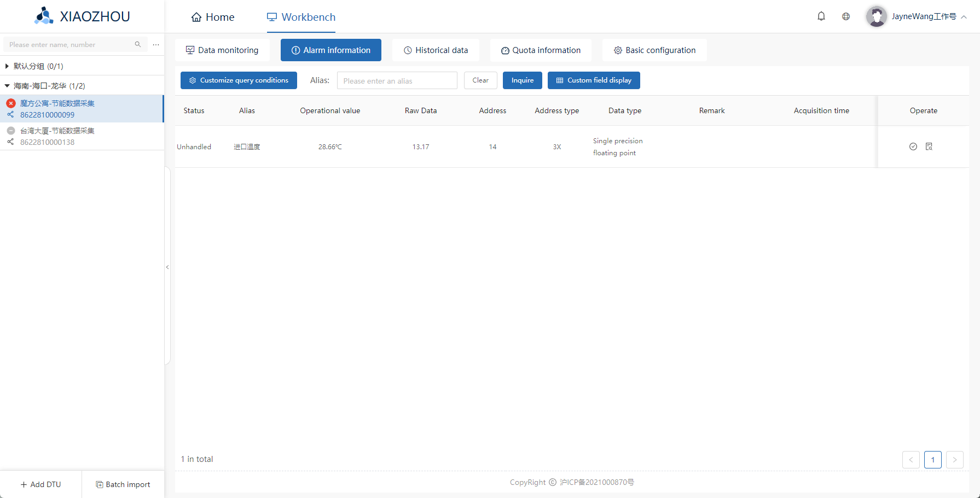The width and height of the screenshot is (980, 498).
Task: Click the Unhandled status cell
Action: 194,147
